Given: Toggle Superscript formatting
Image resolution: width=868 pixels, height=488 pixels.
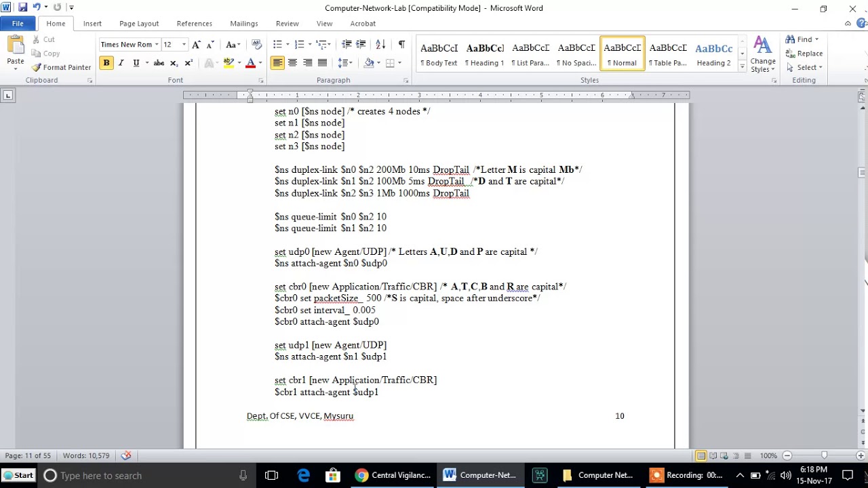Looking at the screenshot, I should tap(189, 63).
